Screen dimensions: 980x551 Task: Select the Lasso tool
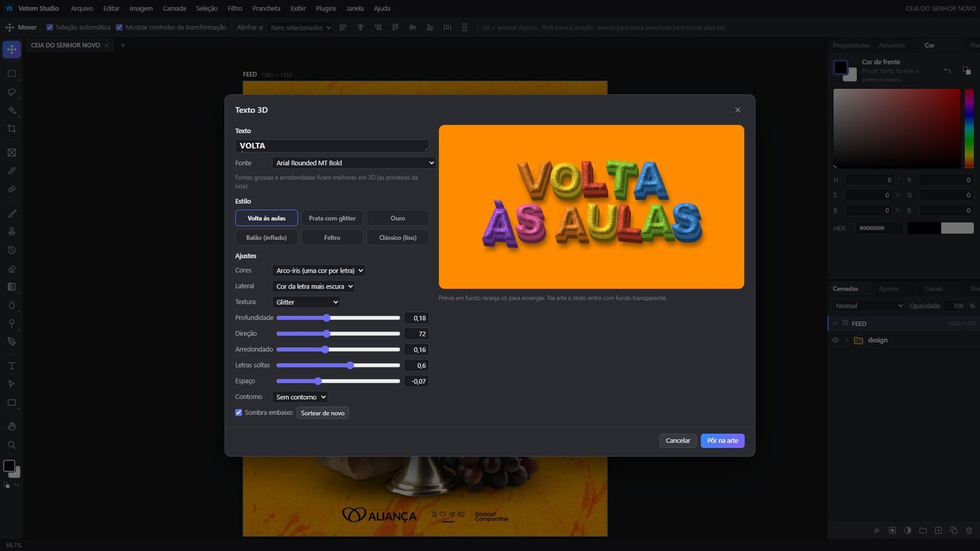pos(12,92)
